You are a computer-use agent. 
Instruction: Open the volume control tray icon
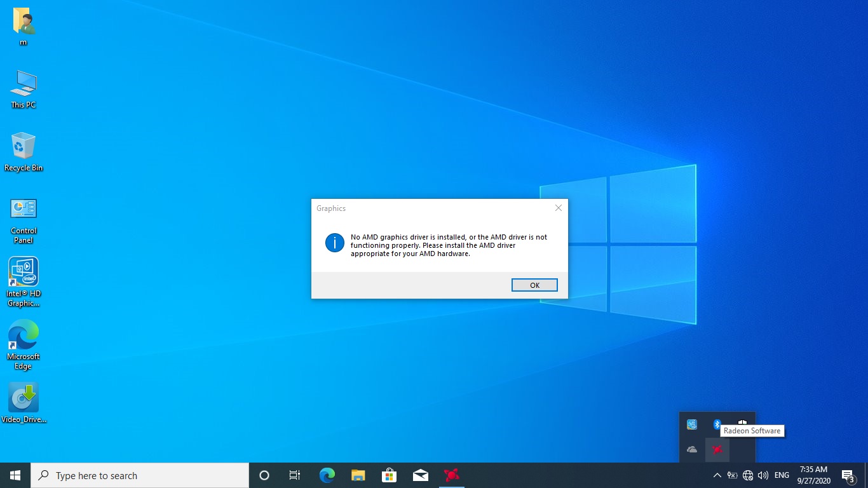click(x=763, y=475)
